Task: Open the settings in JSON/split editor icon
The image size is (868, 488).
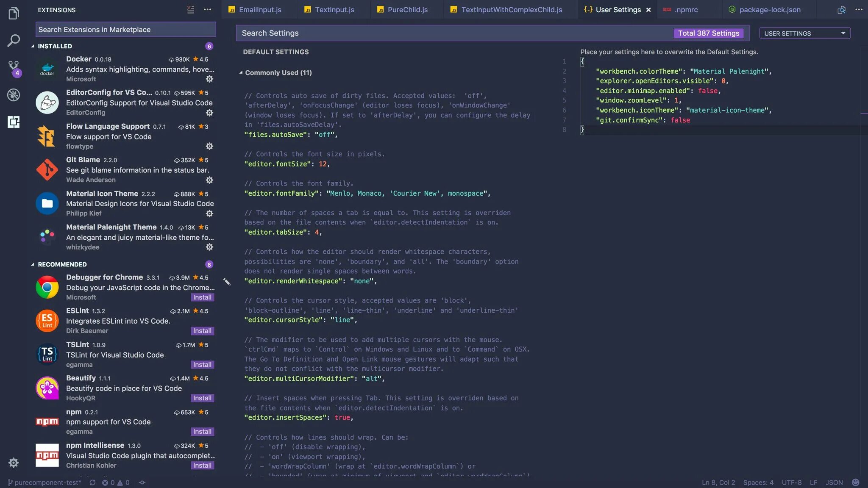Action: tap(842, 10)
